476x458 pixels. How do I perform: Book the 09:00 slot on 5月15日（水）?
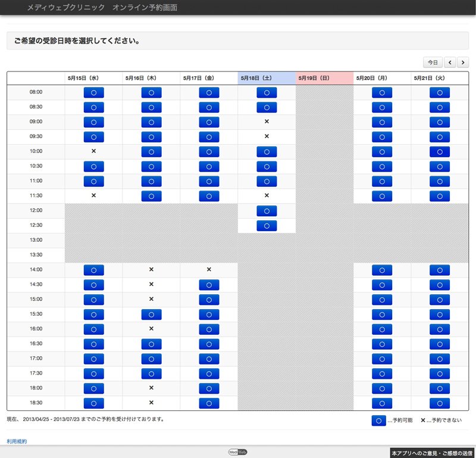(x=93, y=122)
